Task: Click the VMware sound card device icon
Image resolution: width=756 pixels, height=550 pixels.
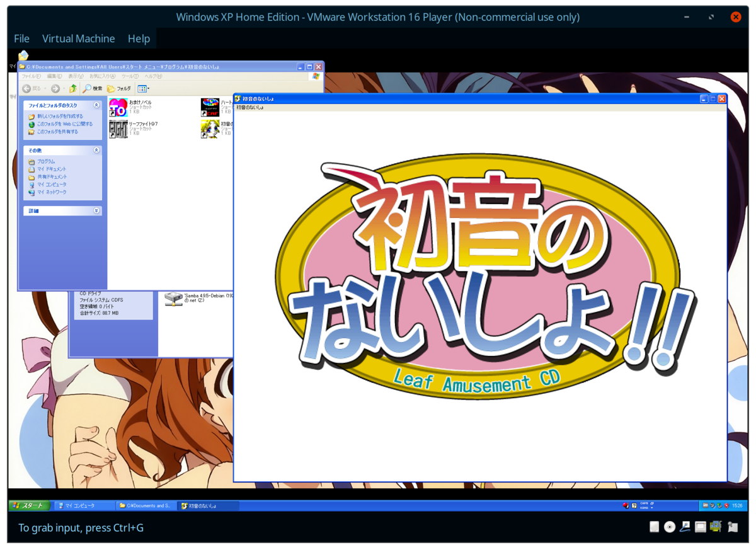Action: coord(716,526)
